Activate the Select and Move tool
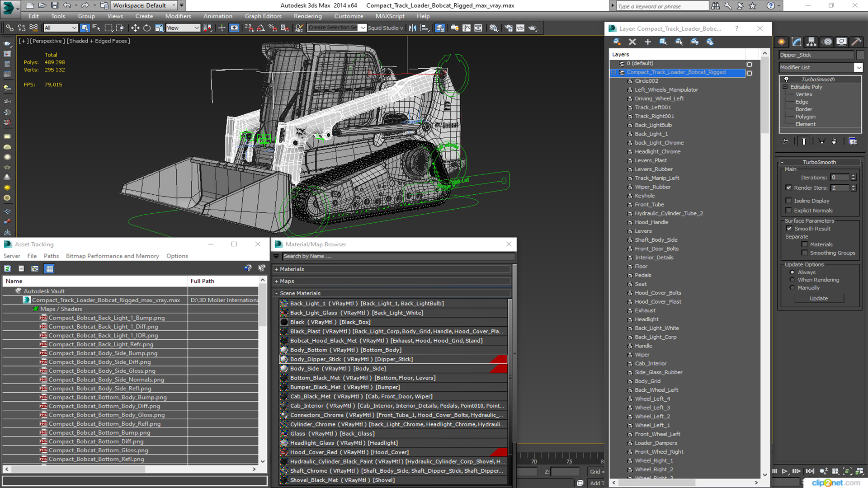Viewport: 868px width, 488px height. pos(135,28)
